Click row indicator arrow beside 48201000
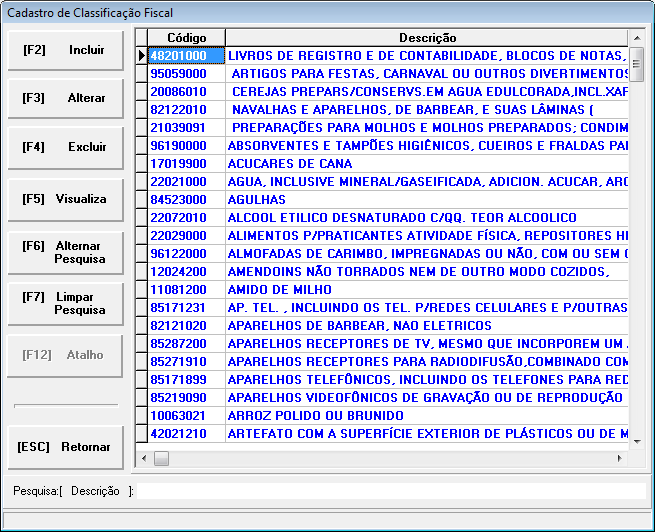 [x=141, y=55]
